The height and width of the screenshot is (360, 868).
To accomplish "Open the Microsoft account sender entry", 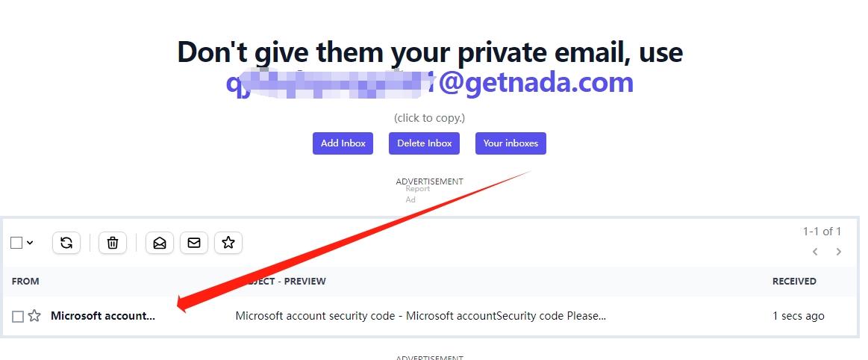I will tap(103, 316).
